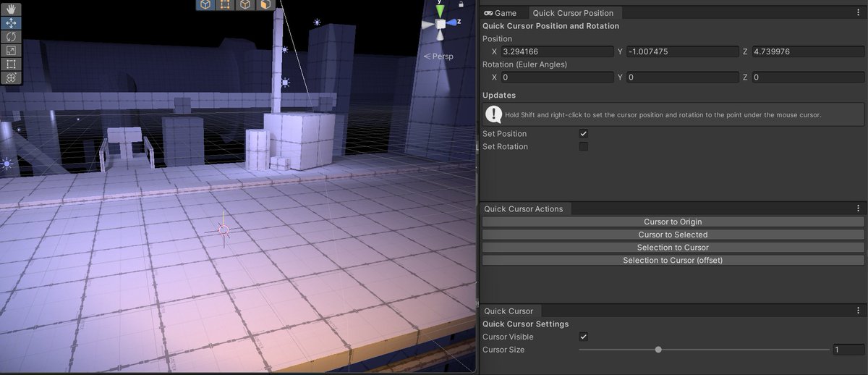Select the Quick Cursor settings tab
Screen dimensions: 868x375
point(509,311)
